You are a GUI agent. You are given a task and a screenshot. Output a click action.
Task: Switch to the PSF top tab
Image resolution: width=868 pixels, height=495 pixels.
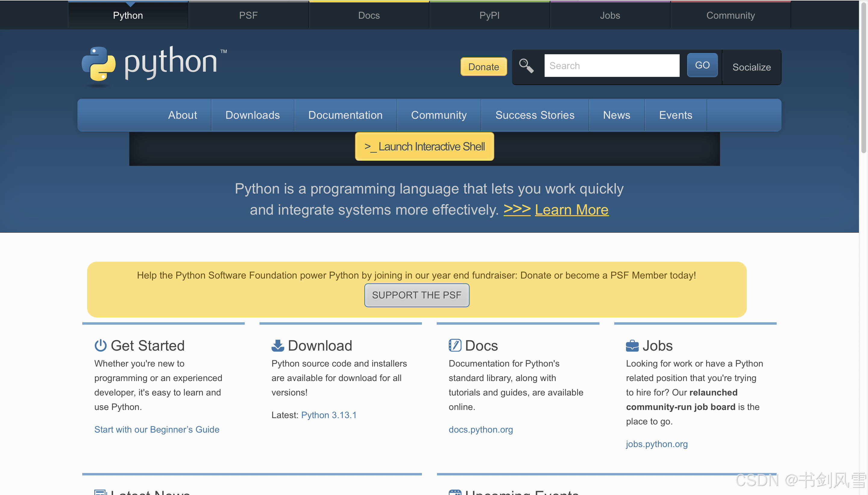point(248,15)
